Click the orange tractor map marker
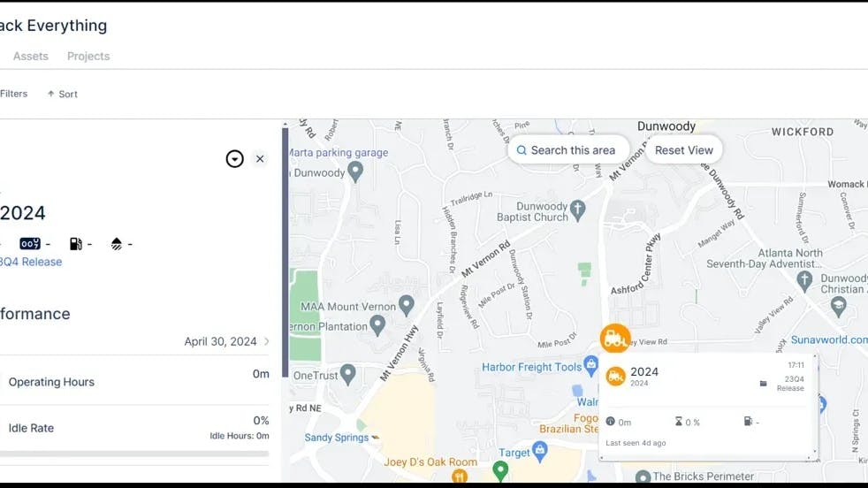Screen dimensions: 868x488 pos(615,339)
